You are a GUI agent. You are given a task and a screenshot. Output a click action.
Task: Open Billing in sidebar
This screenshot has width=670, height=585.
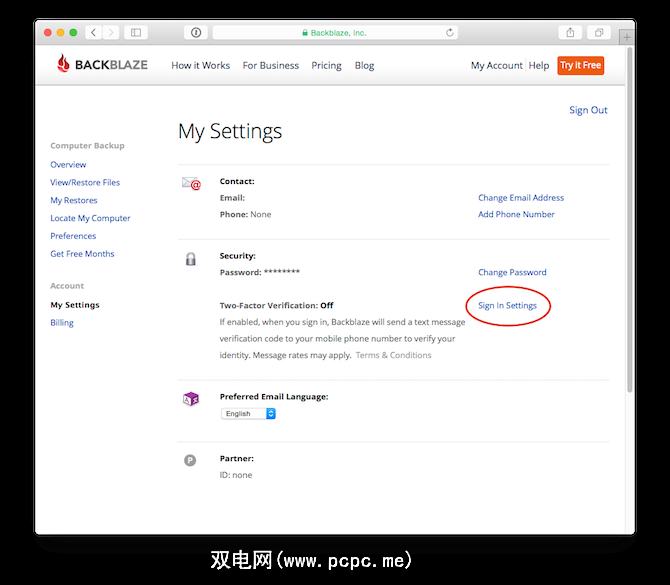click(x=62, y=323)
